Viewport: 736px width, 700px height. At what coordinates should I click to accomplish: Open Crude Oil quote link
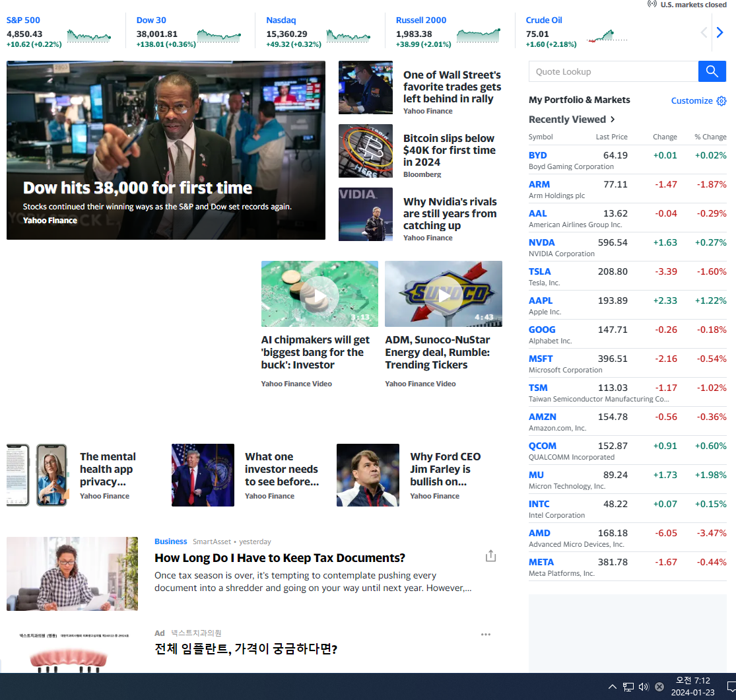pos(543,20)
